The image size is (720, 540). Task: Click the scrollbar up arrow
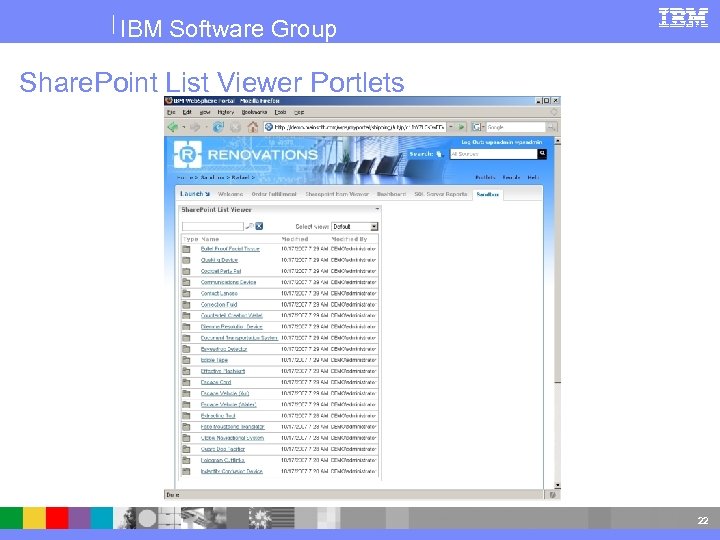557,141
